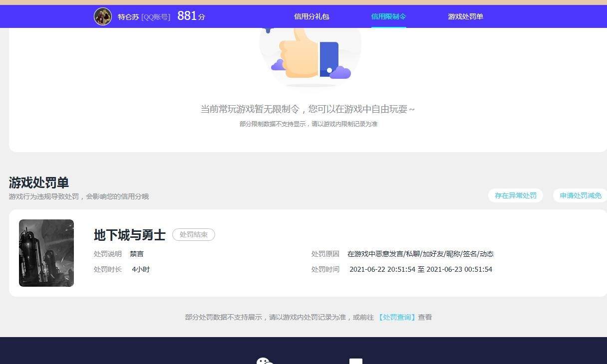Screen dimensions: 607x364
Task: Click the username 特仑苏
Action: pyautogui.click(x=128, y=17)
